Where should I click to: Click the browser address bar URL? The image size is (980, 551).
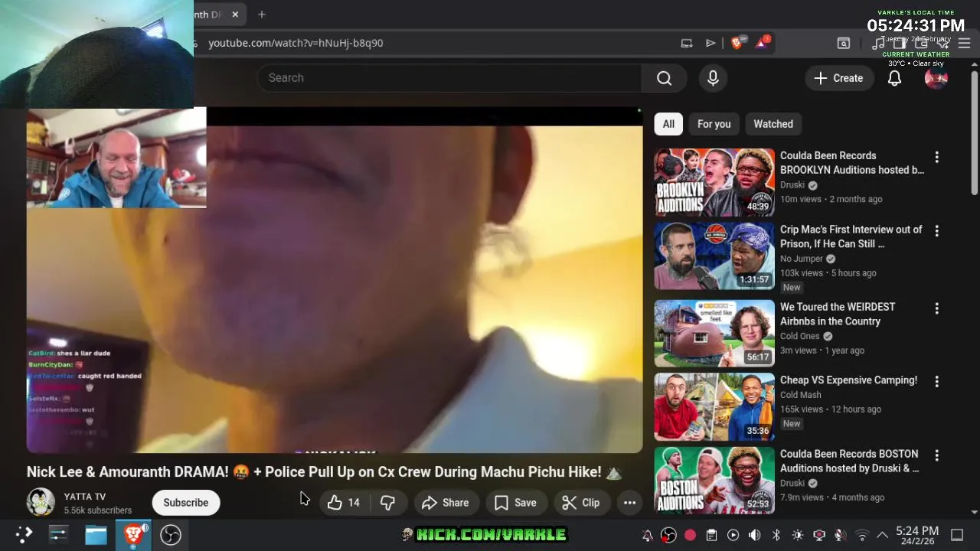click(x=296, y=43)
